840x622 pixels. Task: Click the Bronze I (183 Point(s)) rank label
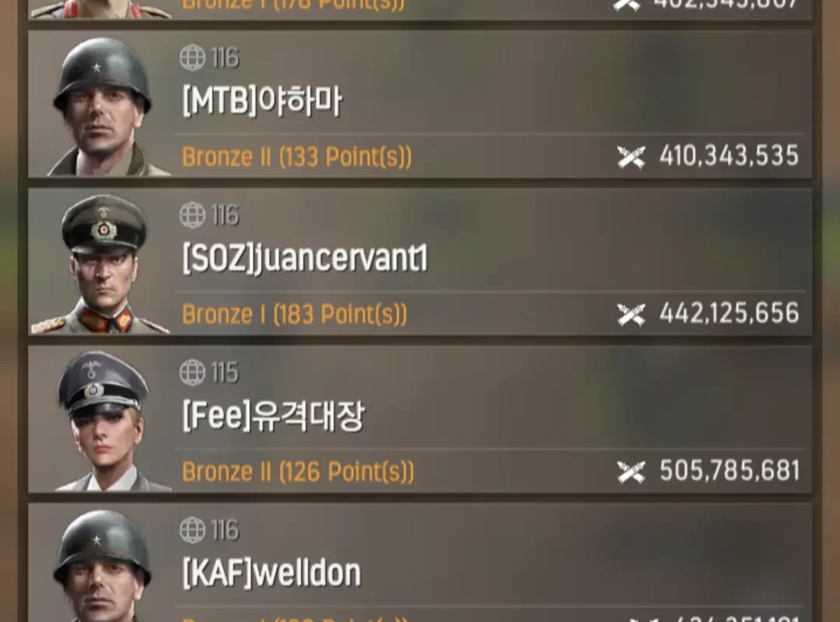coord(295,314)
